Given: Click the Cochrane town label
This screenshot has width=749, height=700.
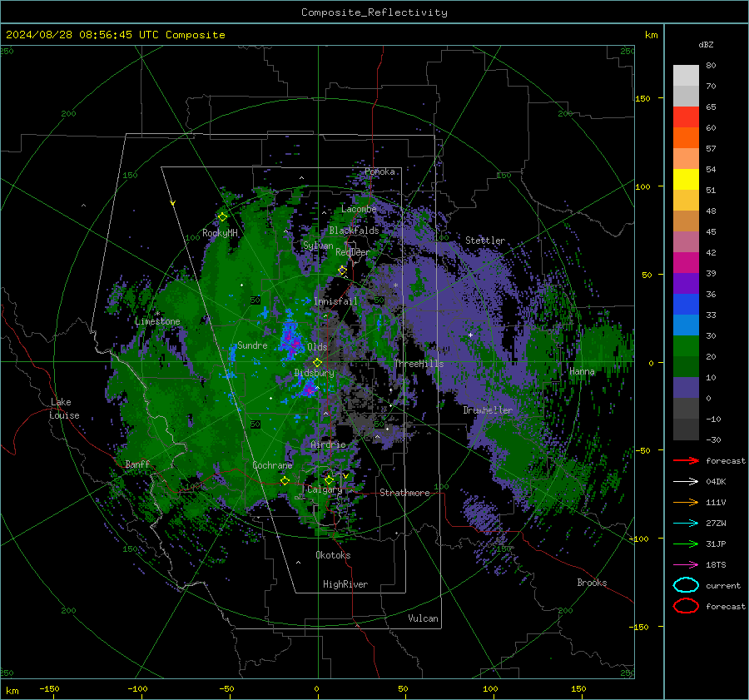Looking at the screenshot, I should point(272,465).
